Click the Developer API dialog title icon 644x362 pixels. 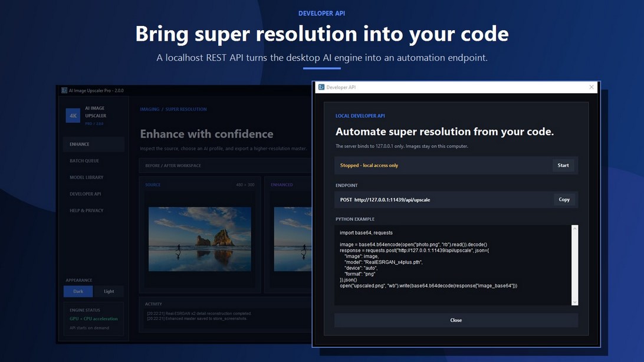click(321, 87)
